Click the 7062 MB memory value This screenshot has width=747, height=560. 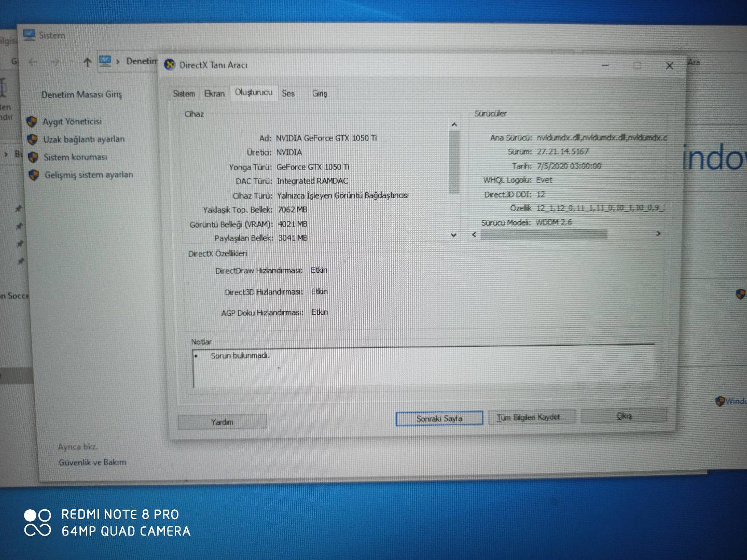pos(292,209)
